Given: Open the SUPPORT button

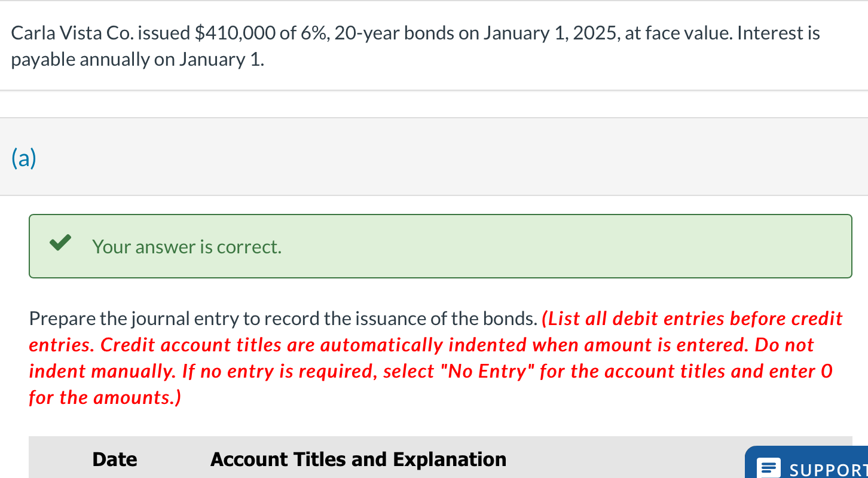Looking at the screenshot, I should 813,468.
